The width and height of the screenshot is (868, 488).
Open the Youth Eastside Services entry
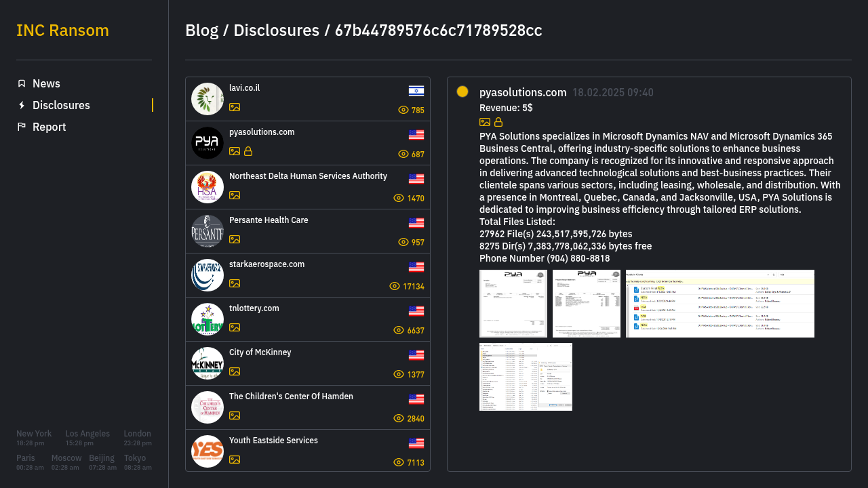click(x=308, y=450)
